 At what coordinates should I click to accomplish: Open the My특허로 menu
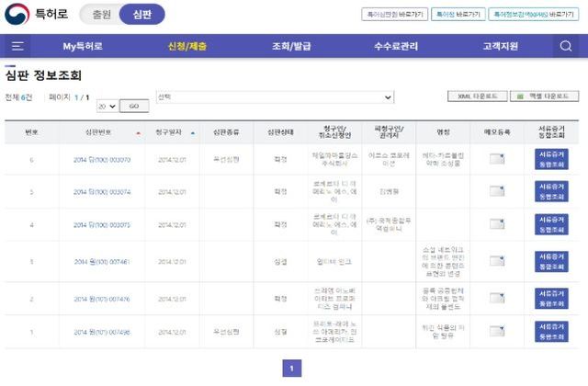[83, 46]
